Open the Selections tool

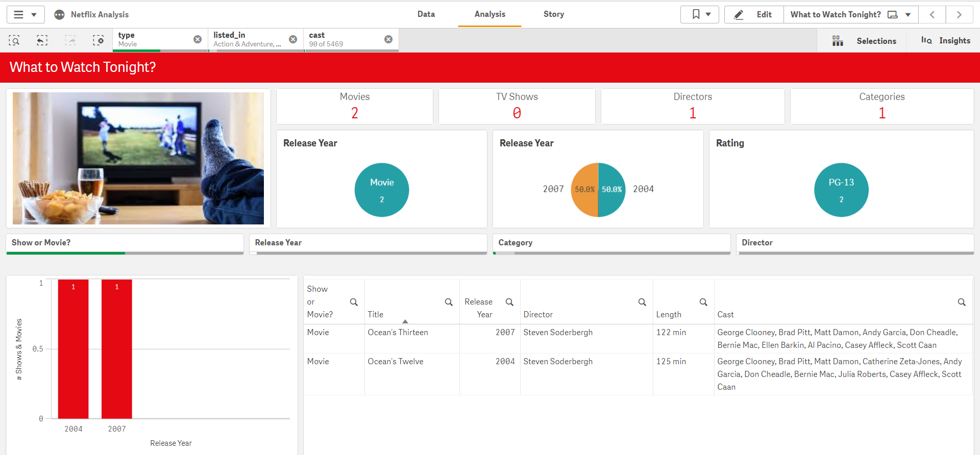[864, 41]
